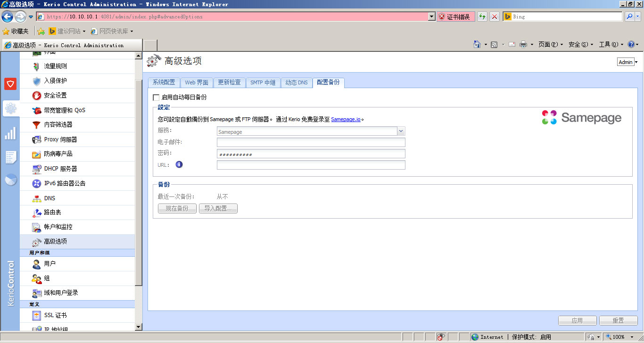Click the 带宽管理和 QoS icon
Screen dimensions: 644x343
[36, 110]
